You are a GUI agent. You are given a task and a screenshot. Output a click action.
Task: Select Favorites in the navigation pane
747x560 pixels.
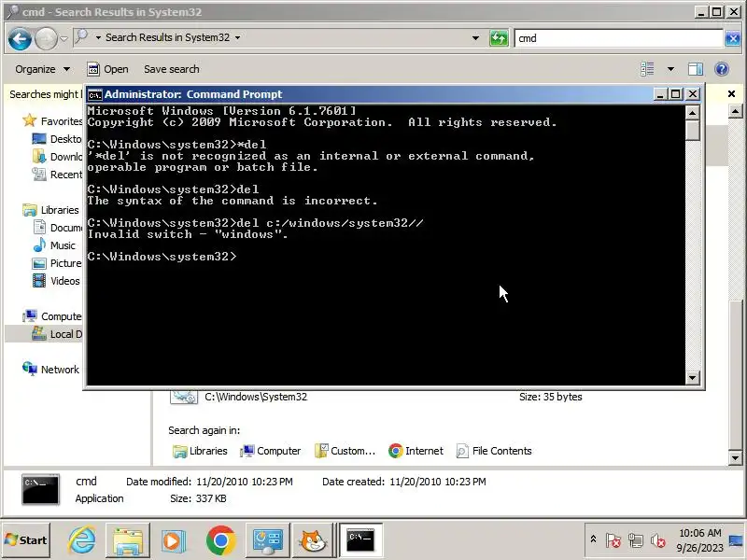52,121
